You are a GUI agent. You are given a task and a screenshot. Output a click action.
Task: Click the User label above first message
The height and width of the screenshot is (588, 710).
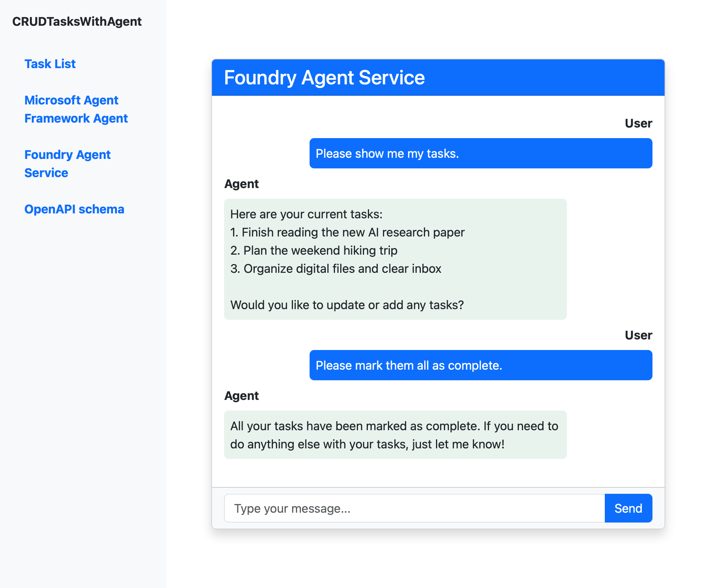(638, 123)
